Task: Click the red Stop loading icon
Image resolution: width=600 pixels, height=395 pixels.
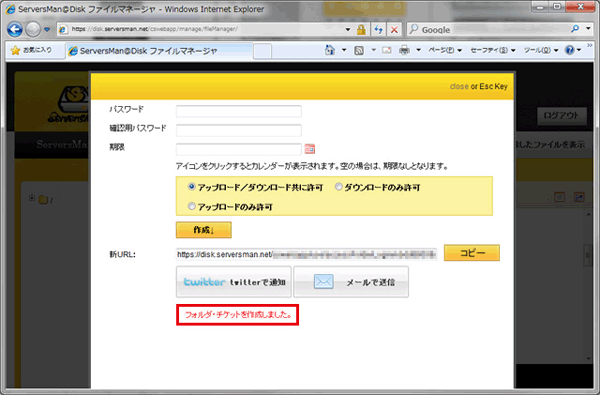Action: click(394, 29)
